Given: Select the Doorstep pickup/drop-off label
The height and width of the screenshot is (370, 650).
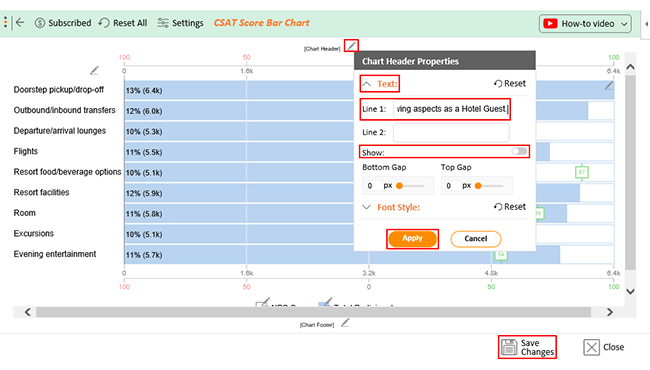Looking at the screenshot, I should point(58,90).
